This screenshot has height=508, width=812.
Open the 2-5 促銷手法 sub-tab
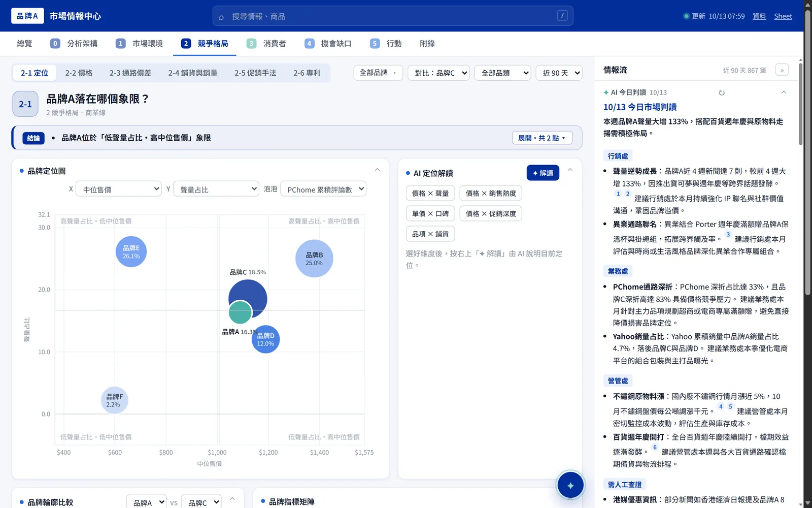pos(255,73)
